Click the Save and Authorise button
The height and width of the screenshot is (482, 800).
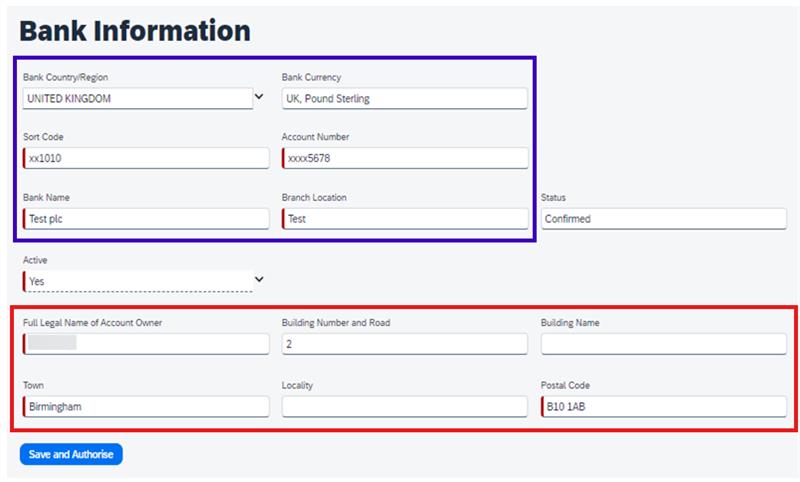coord(71,454)
